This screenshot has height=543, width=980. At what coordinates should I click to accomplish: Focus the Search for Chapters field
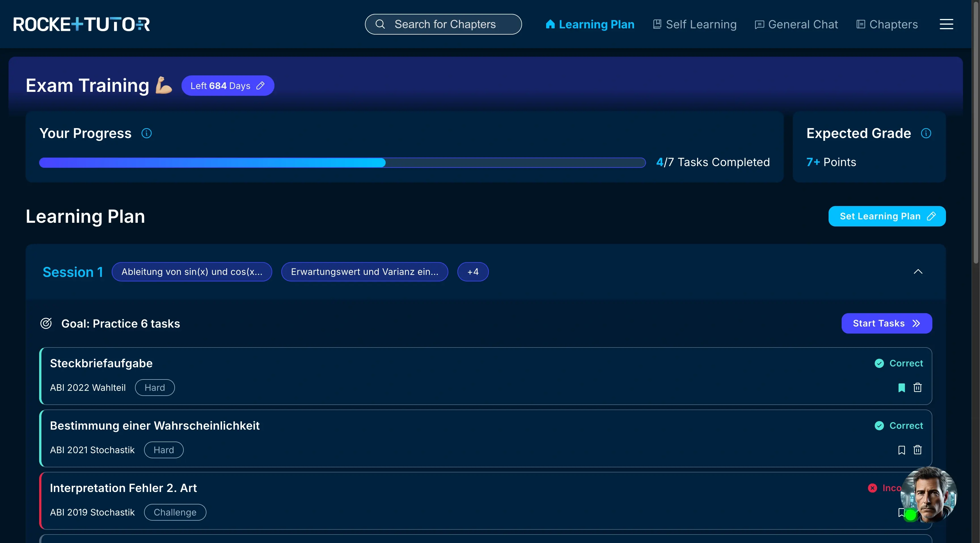coord(443,24)
